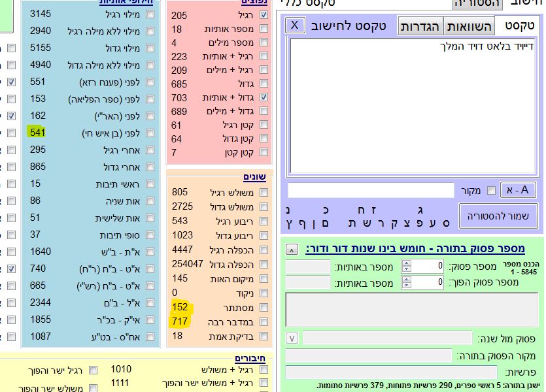Collapse the מספר פסוק בתורה section
This screenshot has height=392, width=546.
coord(292,249)
